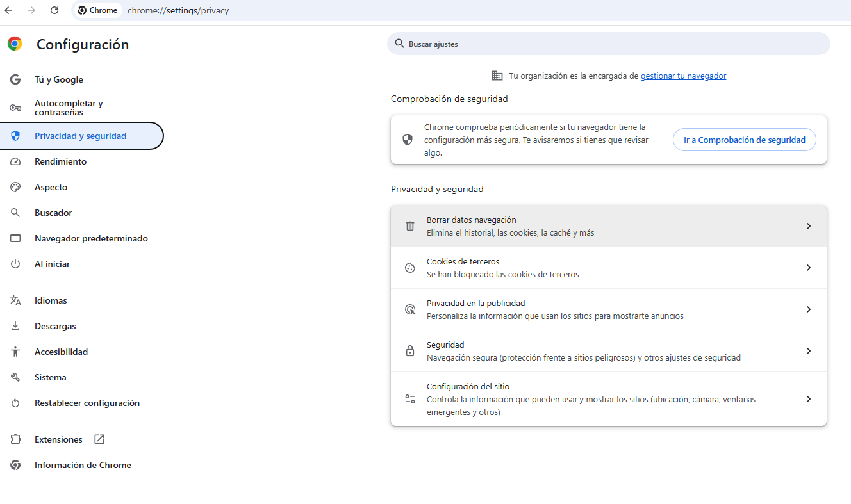Open Privacidad en la publicidad via its chevron
This screenshot has width=851, height=504.
809,309
